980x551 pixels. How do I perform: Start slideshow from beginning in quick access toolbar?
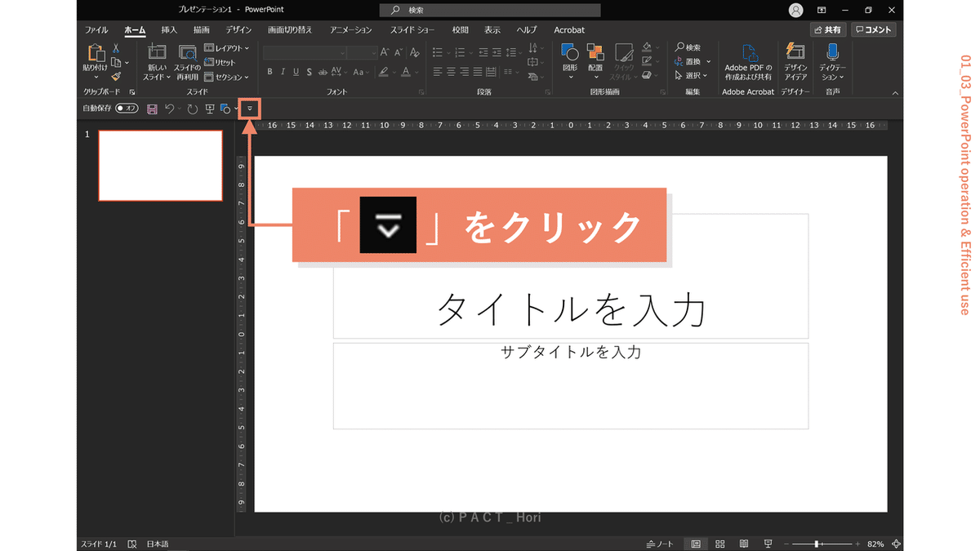(x=210, y=109)
